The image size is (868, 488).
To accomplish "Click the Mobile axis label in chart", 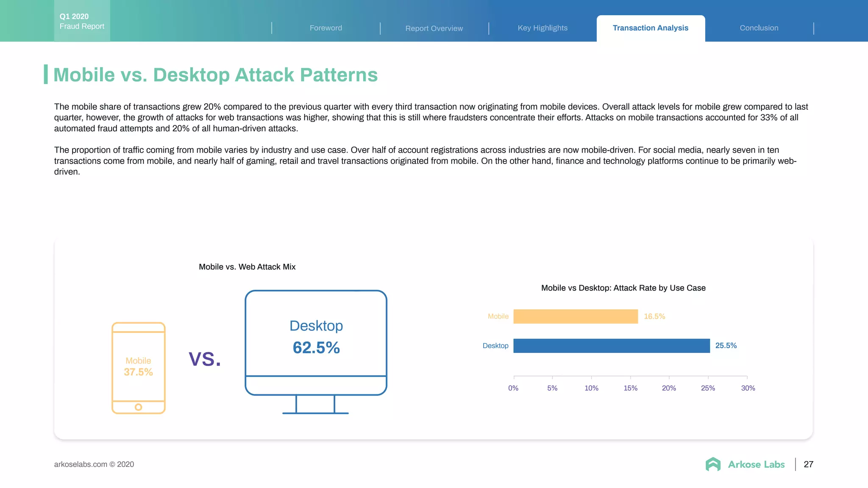I will (498, 316).
